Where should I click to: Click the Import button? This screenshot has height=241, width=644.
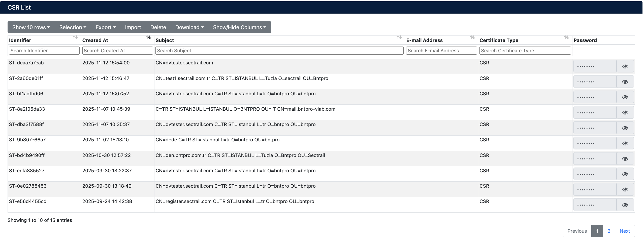pos(133,27)
